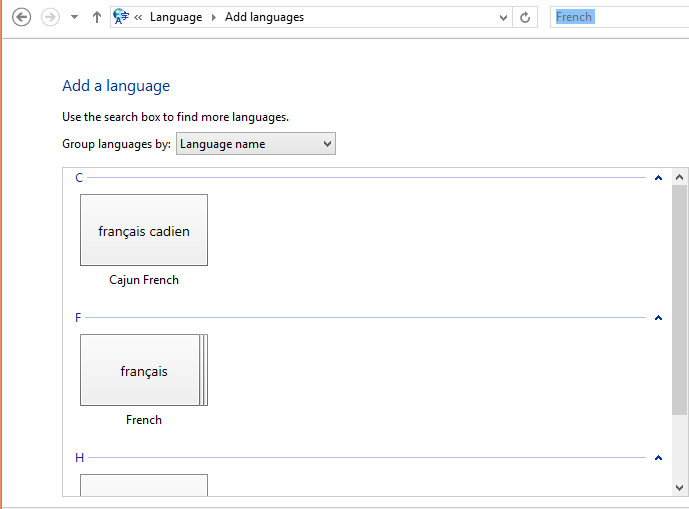Image resolution: width=689 pixels, height=509 pixels.
Task: Collapse the H language group
Action: click(x=658, y=458)
